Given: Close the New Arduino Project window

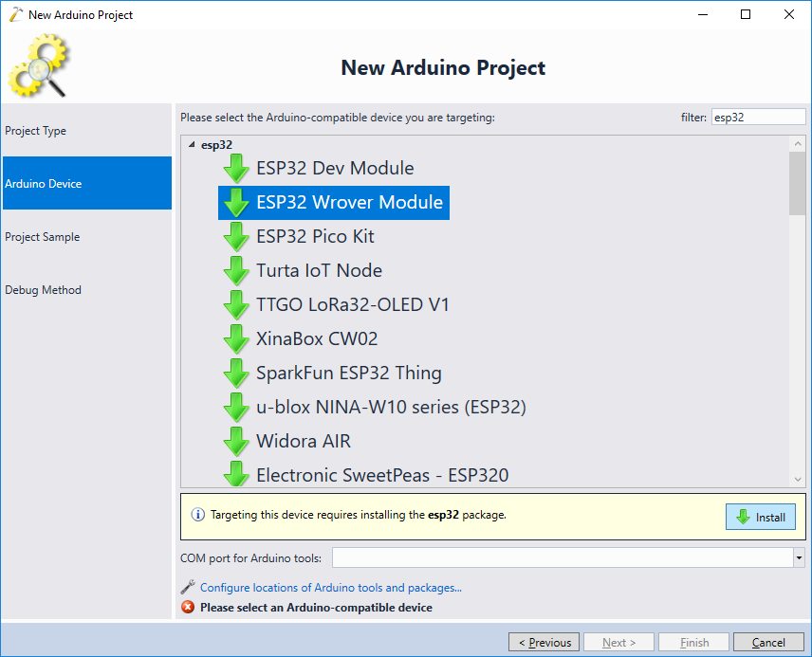Looking at the screenshot, I should pos(788,14).
